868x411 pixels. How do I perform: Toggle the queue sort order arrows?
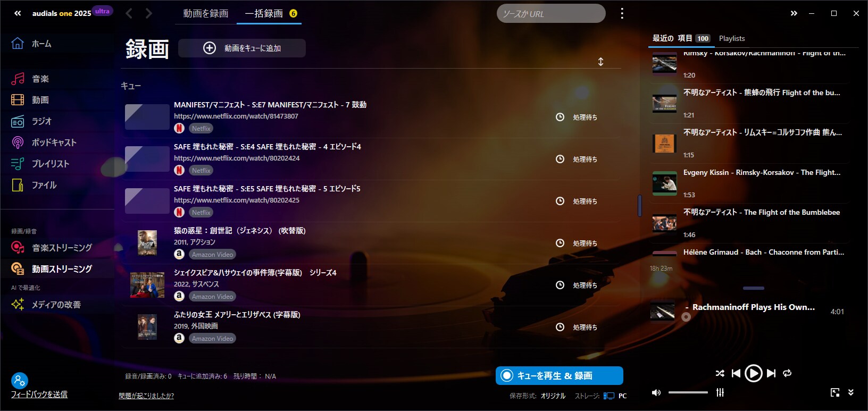click(x=600, y=62)
